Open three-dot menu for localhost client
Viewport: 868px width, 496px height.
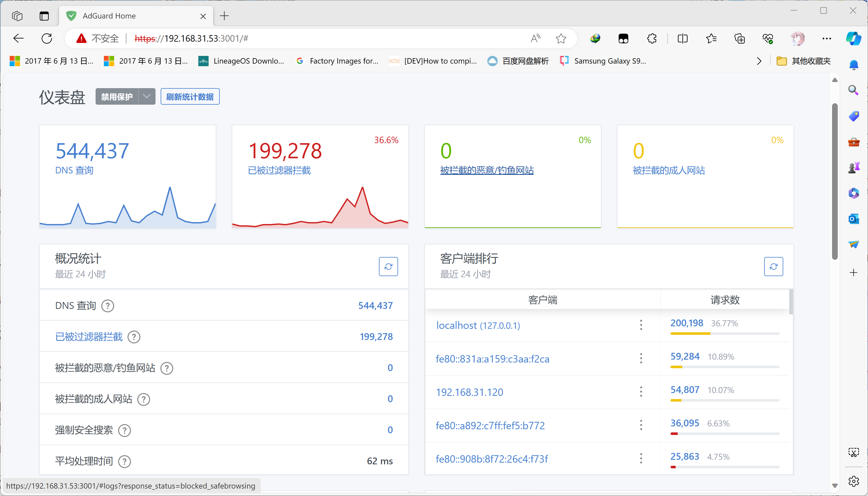point(641,325)
